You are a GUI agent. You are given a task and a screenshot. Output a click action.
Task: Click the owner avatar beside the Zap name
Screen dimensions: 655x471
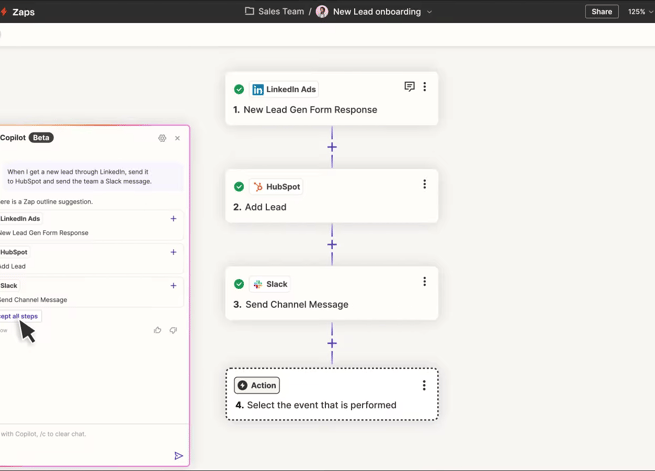322,12
